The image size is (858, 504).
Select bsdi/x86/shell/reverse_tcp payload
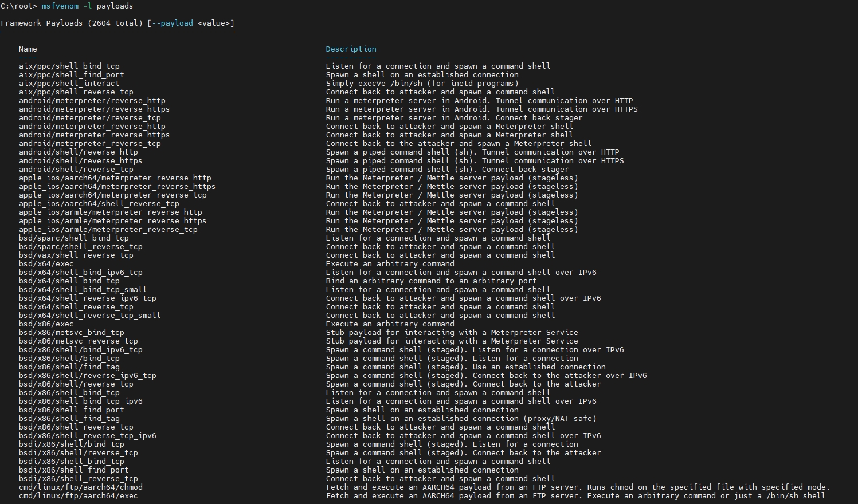[79, 453]
